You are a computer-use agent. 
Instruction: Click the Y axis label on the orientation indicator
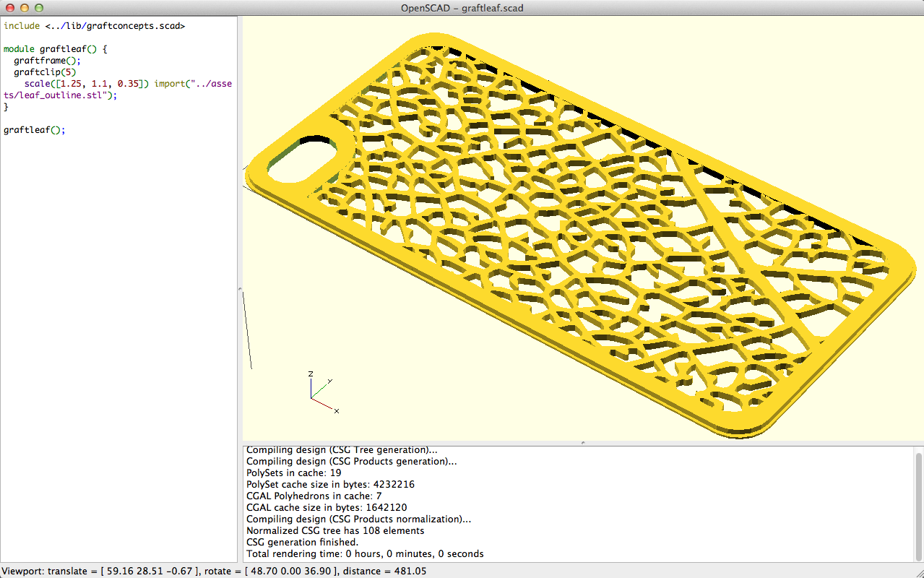coord(329,379)
